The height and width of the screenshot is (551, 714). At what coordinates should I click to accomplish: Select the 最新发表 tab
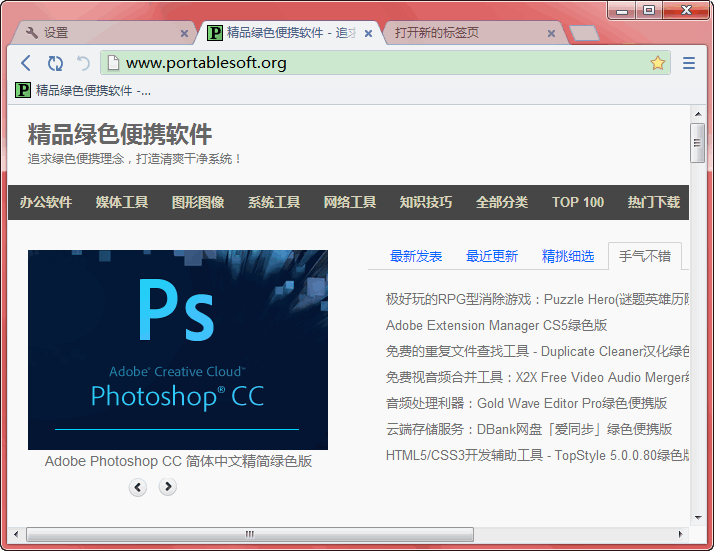[x=416, y=256]
